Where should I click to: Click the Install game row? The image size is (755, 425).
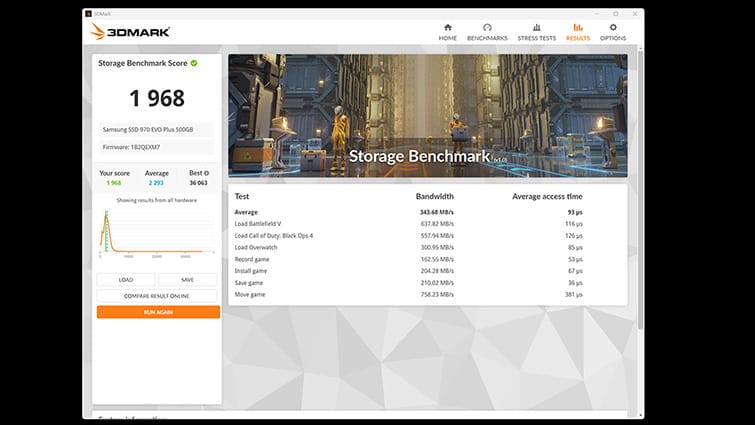[408, 271]
